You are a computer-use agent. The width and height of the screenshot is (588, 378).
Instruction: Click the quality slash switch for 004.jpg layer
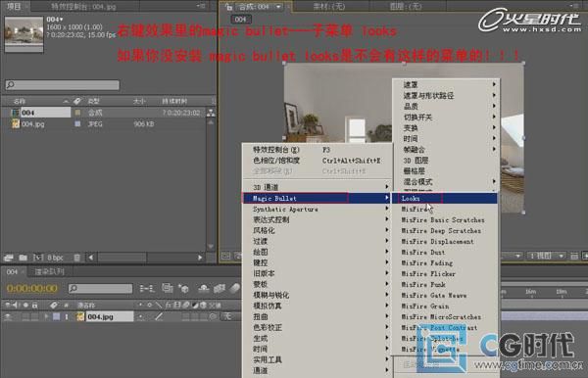point(159,316)
